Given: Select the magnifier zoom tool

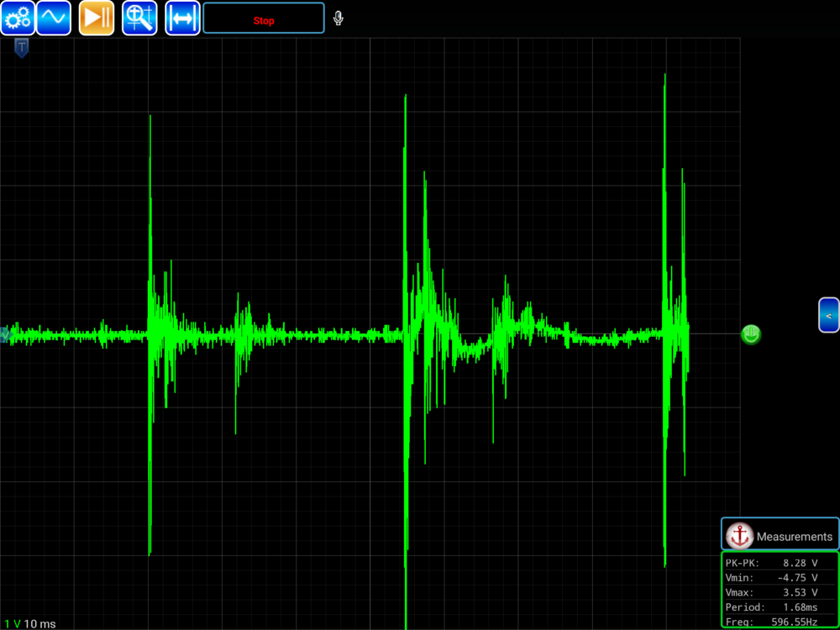Looking at the screenshot, I should [x=139, y=18].
